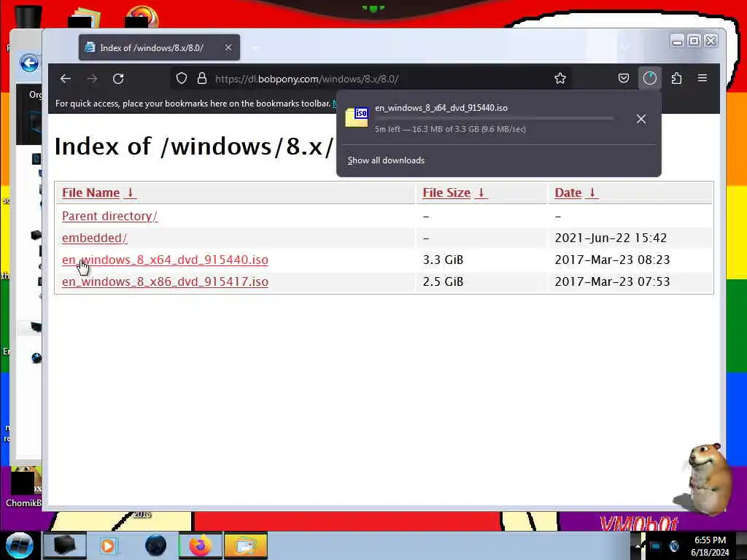Click the 2.5 GiB size cell
Screen dimensions: 747x560
pyautogui.click(x=443, y=282)
